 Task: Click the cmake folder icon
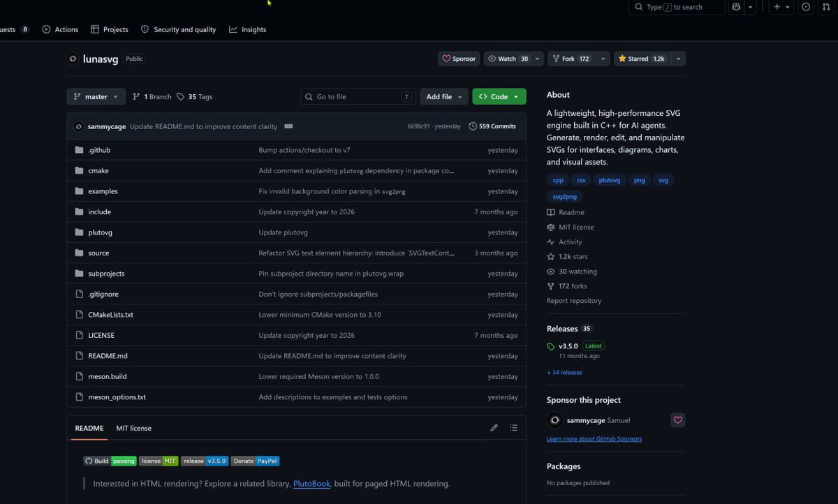tap(79, 170)
